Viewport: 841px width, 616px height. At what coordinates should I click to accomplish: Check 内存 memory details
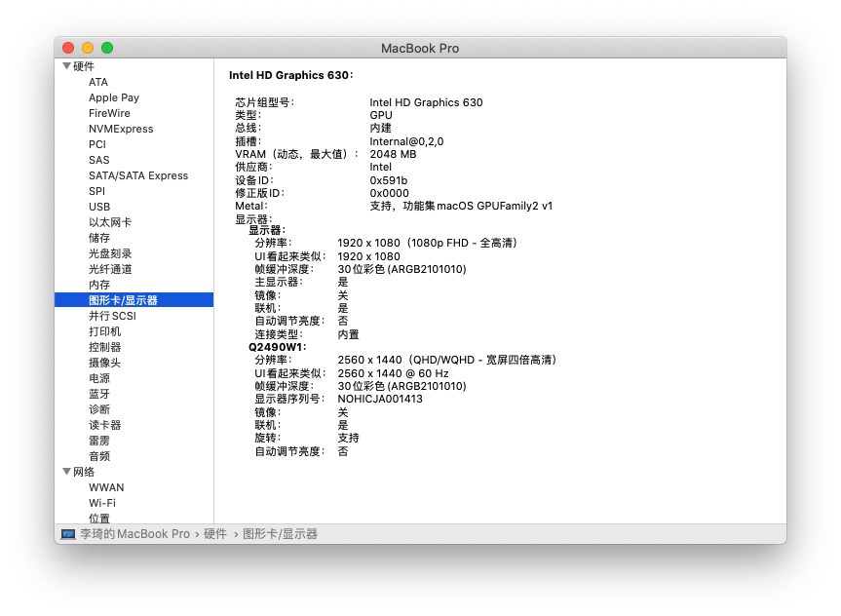point(98,285)
